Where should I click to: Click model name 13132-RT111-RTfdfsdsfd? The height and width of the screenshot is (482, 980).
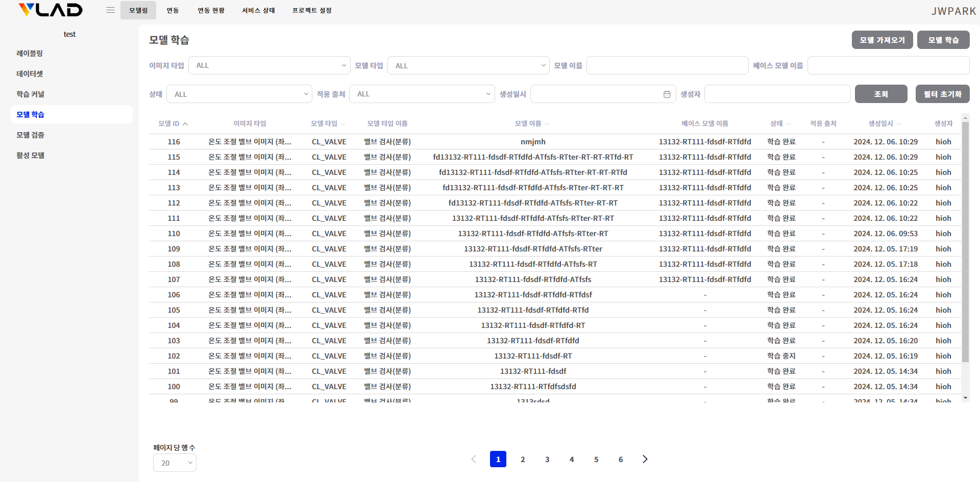(533, 387)
